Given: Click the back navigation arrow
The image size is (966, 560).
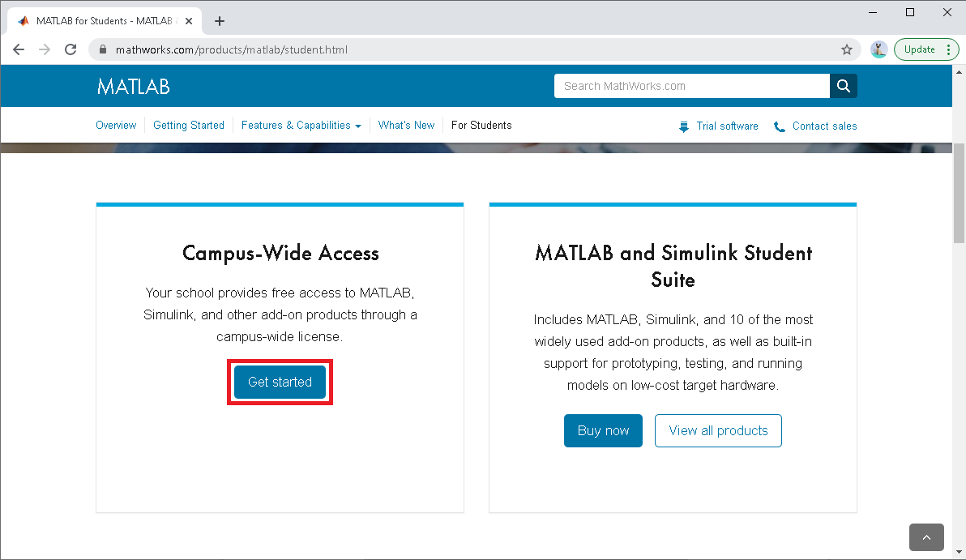Looking at the screenshot, I should coord(19,49).
